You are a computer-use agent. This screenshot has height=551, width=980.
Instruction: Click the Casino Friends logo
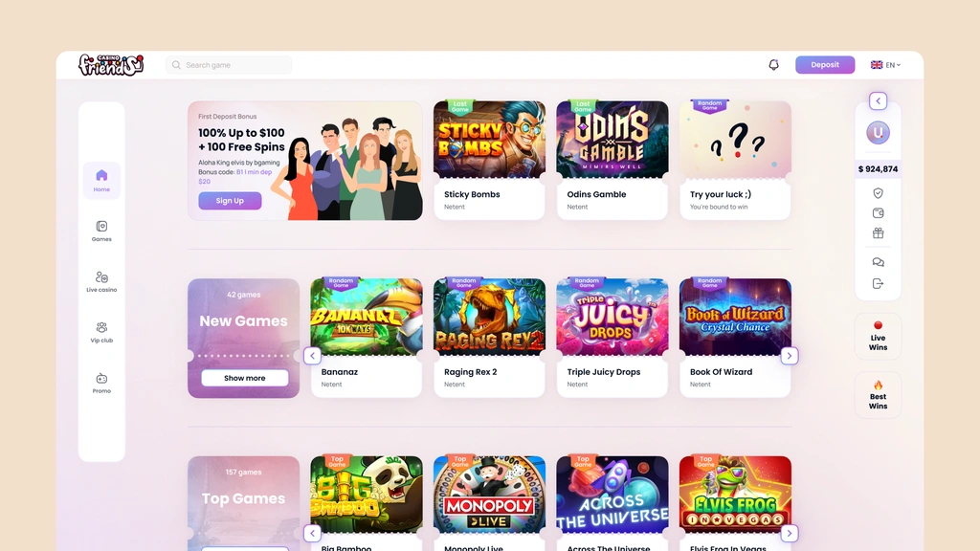(111, 65)
